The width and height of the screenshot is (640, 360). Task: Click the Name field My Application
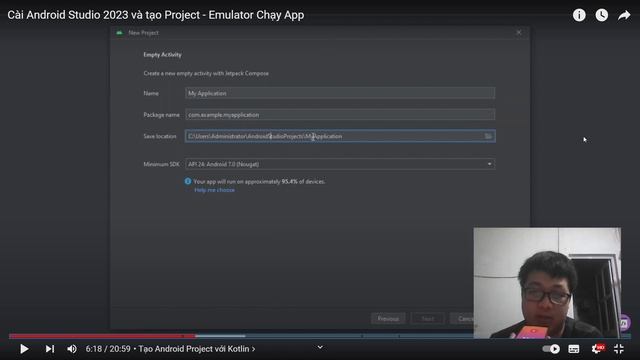[340, 93]
